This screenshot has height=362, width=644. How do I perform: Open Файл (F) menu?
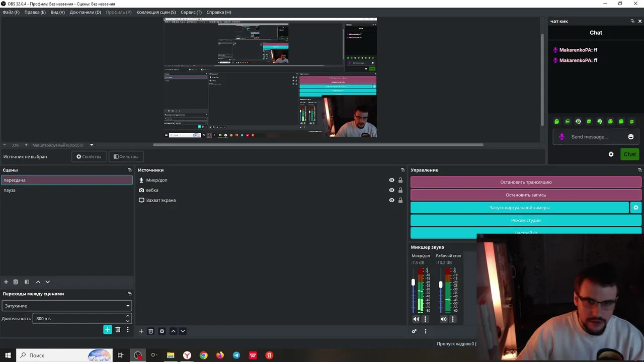[11, 12]
